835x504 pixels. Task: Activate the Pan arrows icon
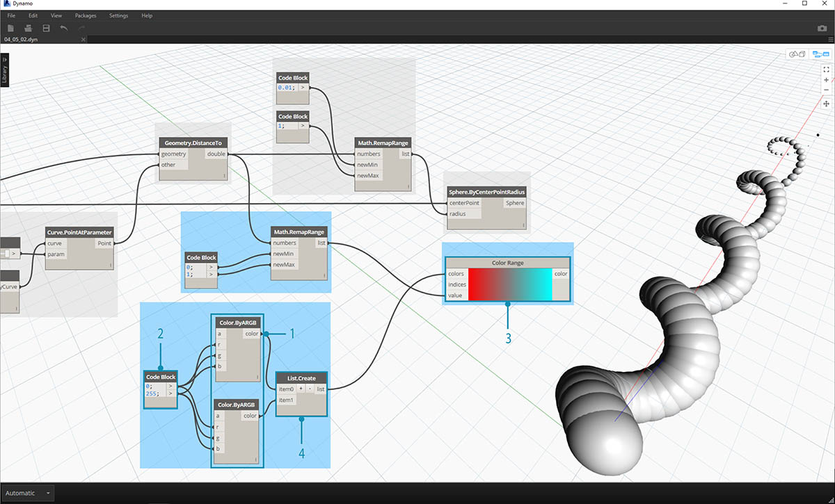click(x=826, y=104)
